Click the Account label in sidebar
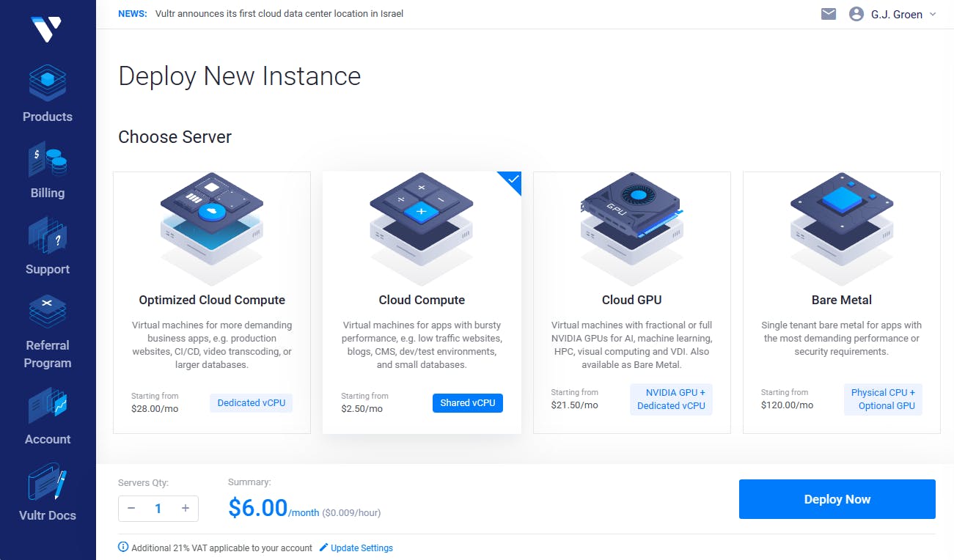The height and width of the screenshot is (560, 954). point(48,439)
